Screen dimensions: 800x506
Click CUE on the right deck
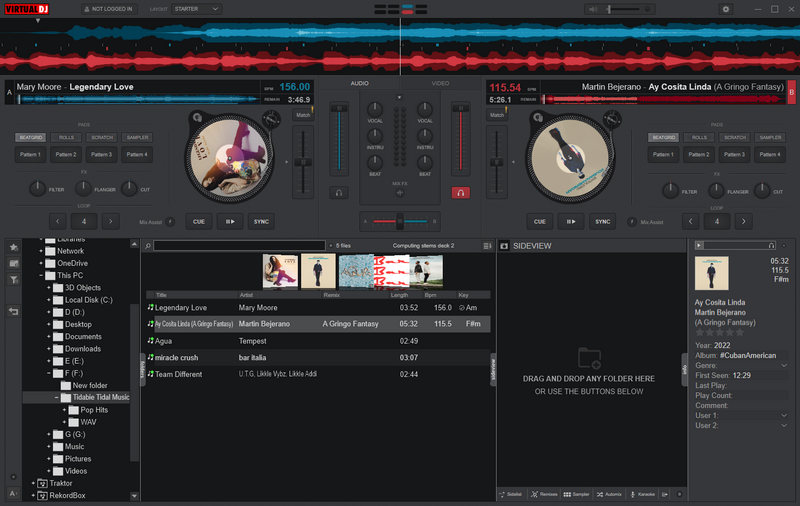[540, 221]
